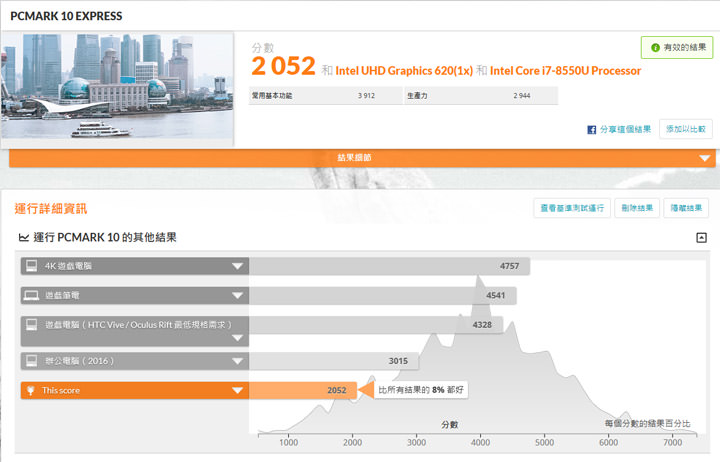
Task: Click the chart icon next to 運行 PCMARK 10
Action: (x=23, y=238)
